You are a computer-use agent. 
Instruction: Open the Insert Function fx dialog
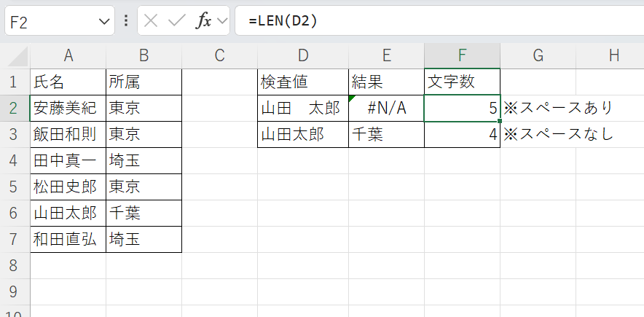tap(203, 21)
